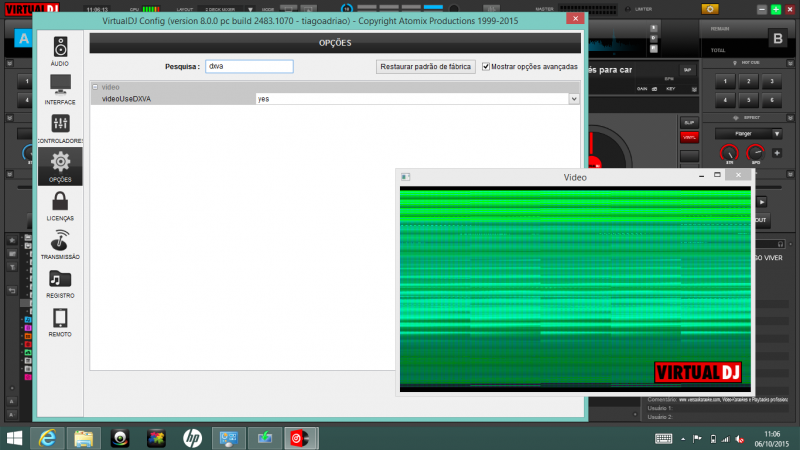Trigger hot cue 6 on deck B

[772, 100]
